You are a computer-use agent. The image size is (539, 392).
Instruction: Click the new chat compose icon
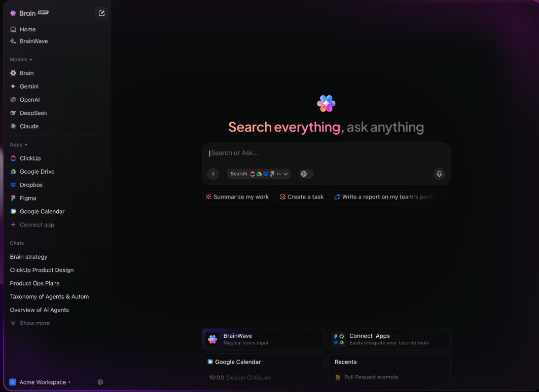101,13
